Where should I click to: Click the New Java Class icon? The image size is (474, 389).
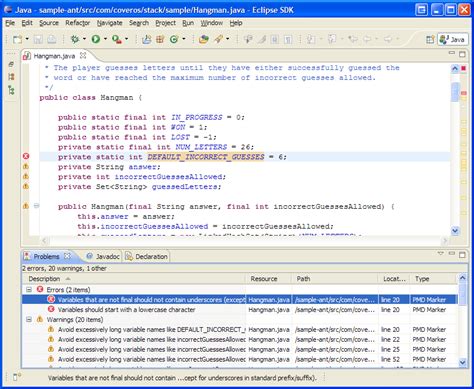click(174, 39)
